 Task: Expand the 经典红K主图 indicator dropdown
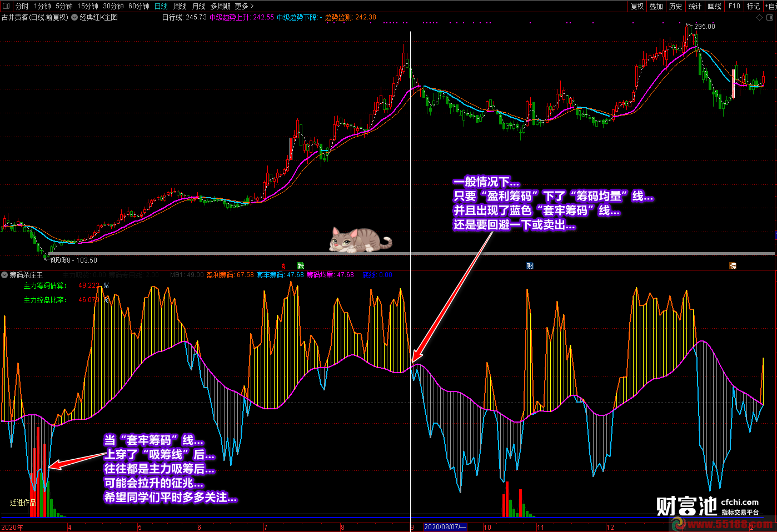coord(74,17)
